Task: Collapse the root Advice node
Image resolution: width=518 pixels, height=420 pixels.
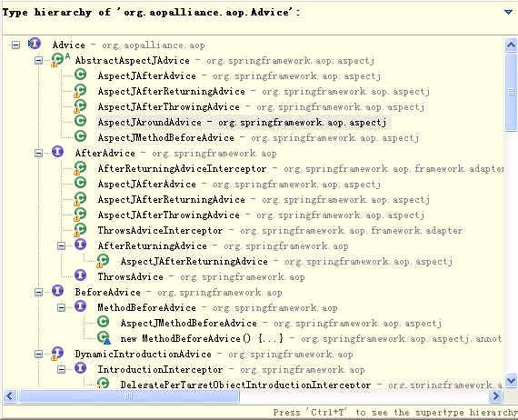Action: tap(15, 45)
